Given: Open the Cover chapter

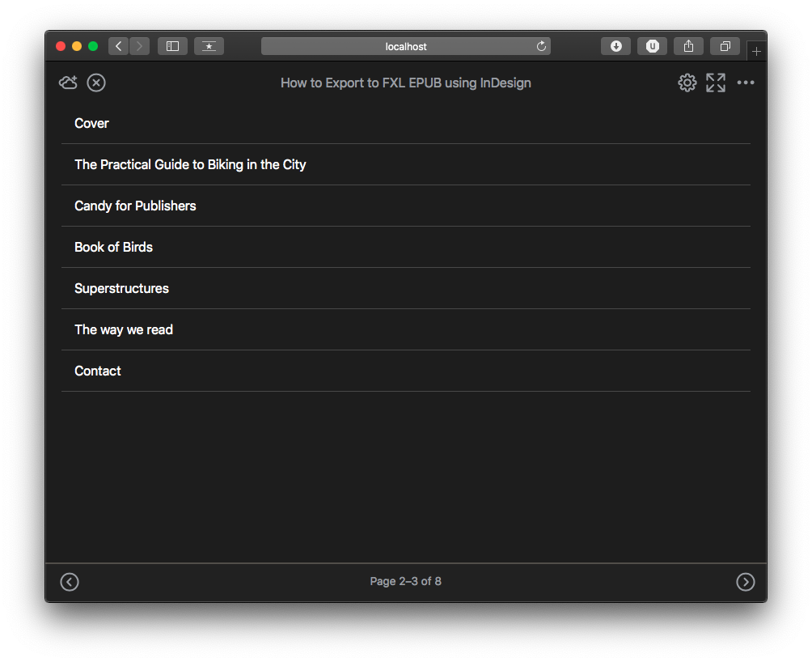Looking at the screenshot, I should 91,123.
